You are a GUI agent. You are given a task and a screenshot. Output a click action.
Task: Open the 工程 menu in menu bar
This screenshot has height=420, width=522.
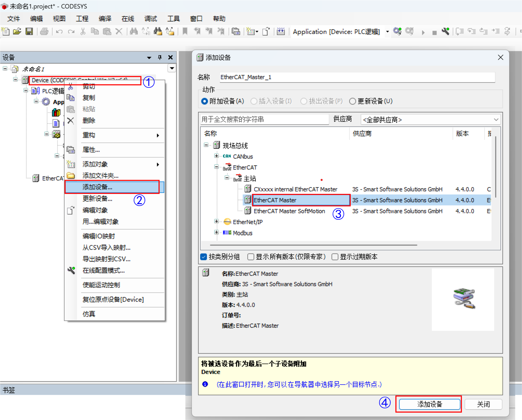[x=82, y=19]
